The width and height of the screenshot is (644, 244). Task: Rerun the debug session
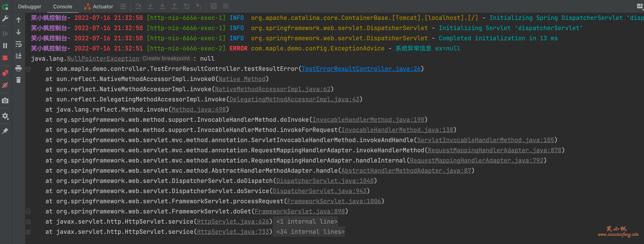coord(5,7)
